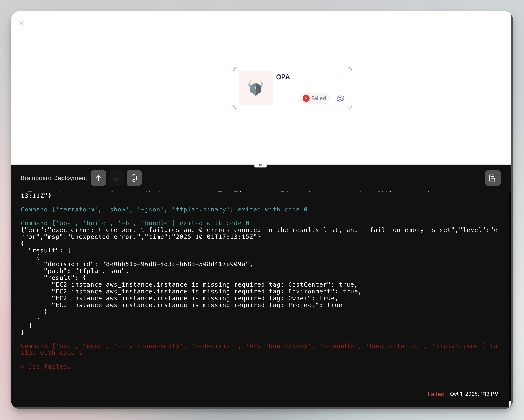Viewport: 524px width, 420px height.
Task: Save the deployment logs
Action: click(x=493, y=178)
